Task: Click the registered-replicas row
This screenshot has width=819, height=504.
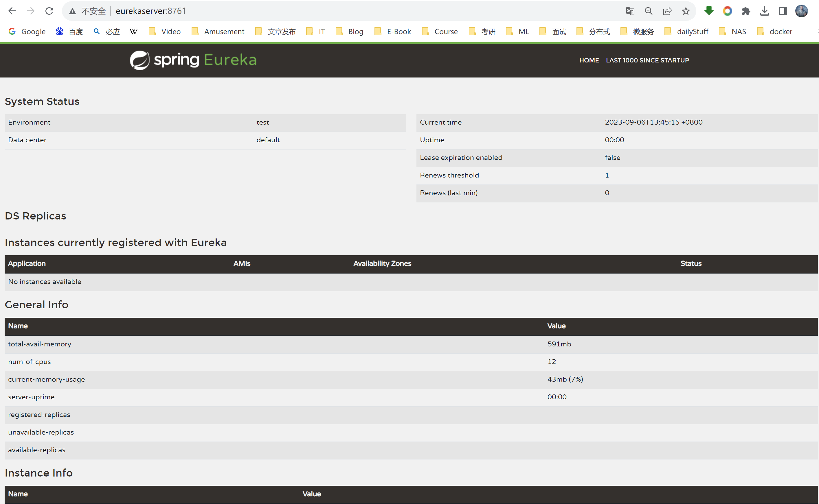Action: 411,415
